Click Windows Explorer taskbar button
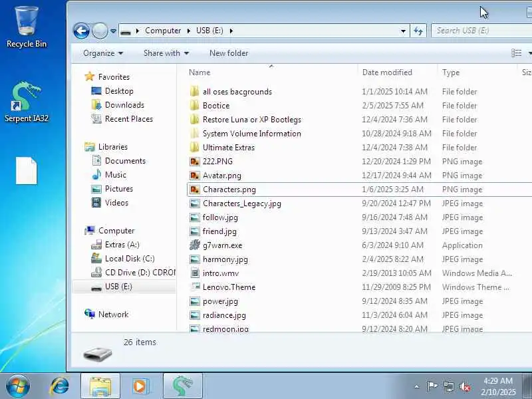The height and width of the screenshot is (399, 532). coord(100,386)
